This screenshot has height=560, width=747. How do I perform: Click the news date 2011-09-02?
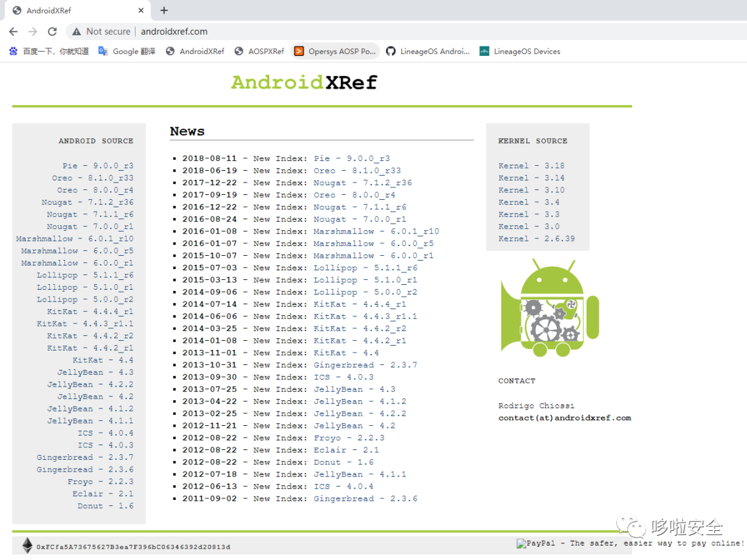[x=210, y=498]
